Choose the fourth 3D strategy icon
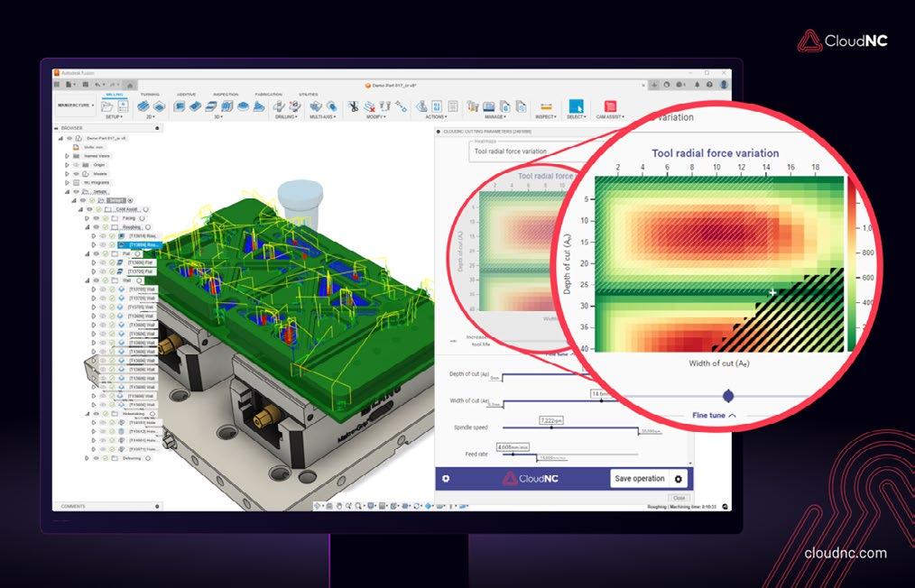This screenshot has width=915, height=588. 227,106
